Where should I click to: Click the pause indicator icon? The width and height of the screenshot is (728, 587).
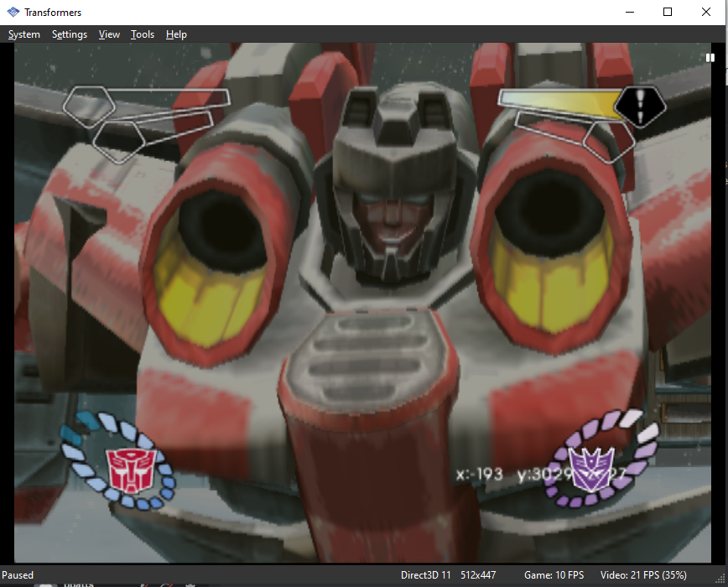[x=710, y=58]
